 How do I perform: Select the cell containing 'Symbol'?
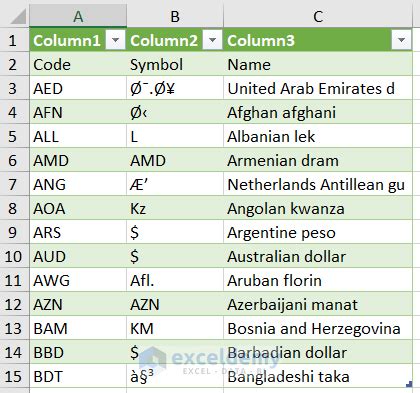click(175, 64)
